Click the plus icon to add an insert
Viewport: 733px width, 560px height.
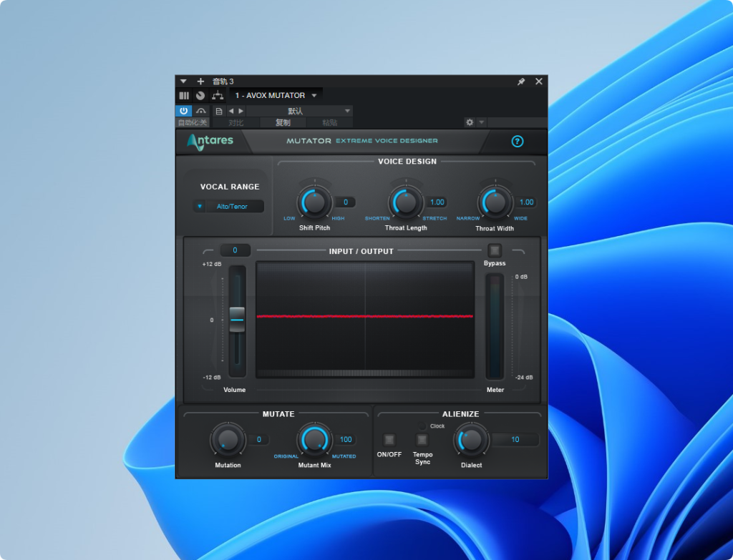click(200, 82)
